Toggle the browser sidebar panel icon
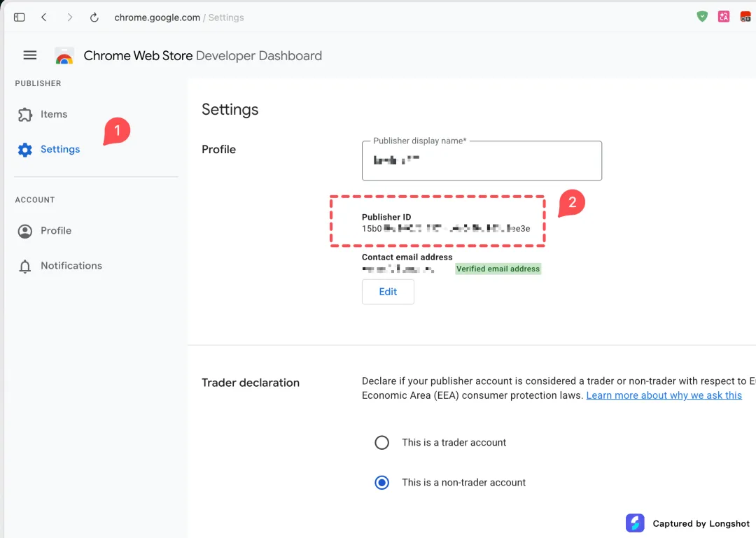 click(20, 17)
